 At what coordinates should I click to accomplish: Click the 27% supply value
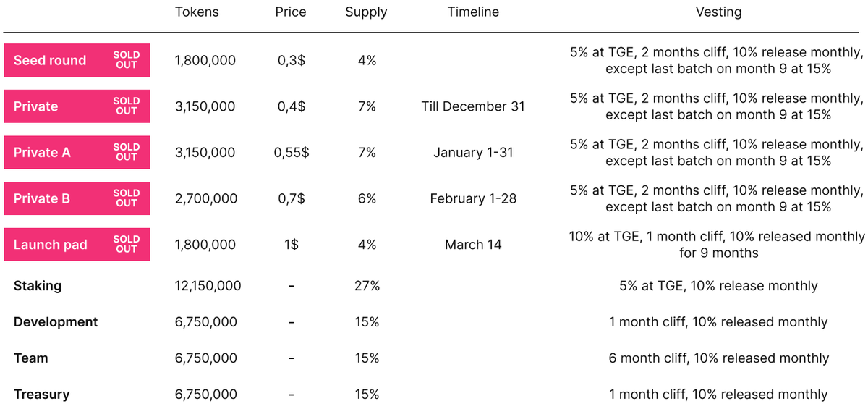click(367, 286)
